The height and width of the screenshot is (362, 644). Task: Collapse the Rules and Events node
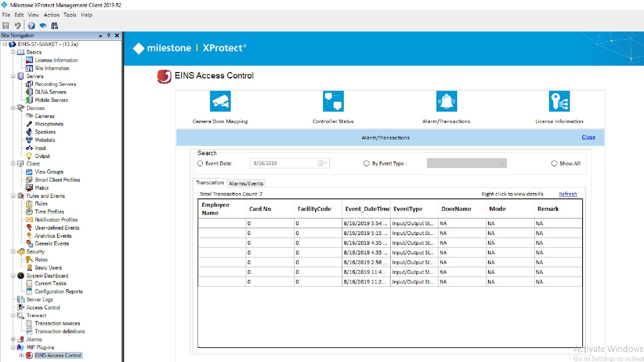(13, 196)
